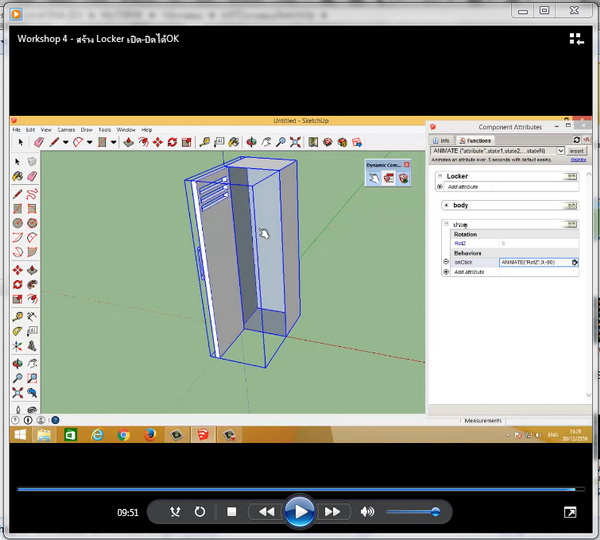Expand the body component section
This screenshot has width=600, height=540.
(446, 205)
